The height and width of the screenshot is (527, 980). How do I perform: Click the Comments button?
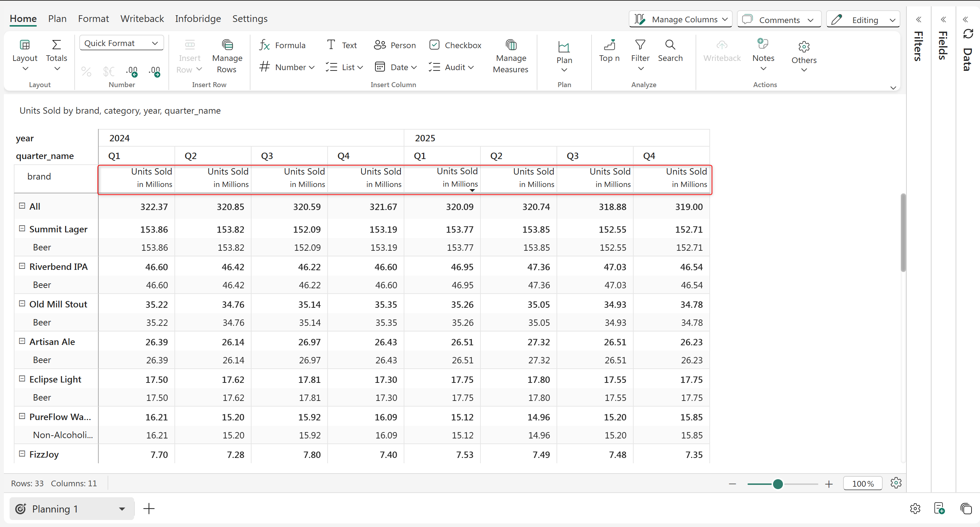point(778,19)
